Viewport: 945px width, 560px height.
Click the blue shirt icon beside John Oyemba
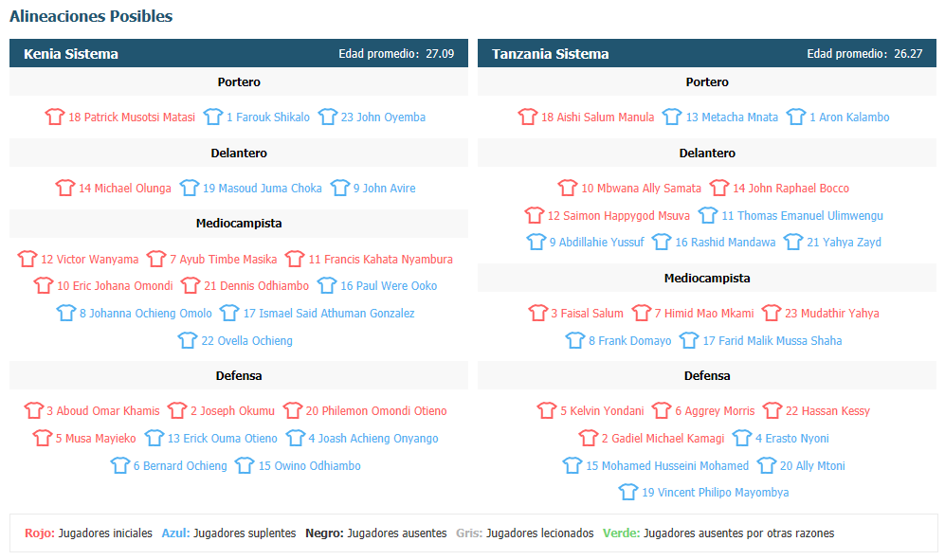[x=327, y=117]
